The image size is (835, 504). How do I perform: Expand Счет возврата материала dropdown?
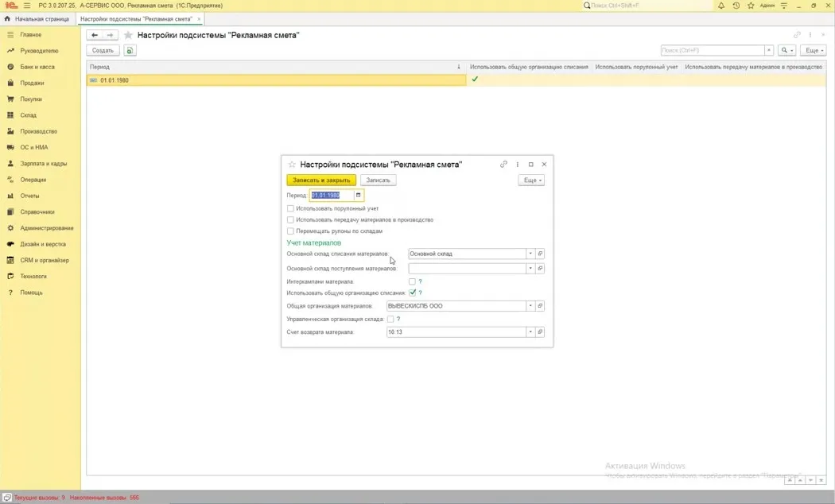coord(530,332)
